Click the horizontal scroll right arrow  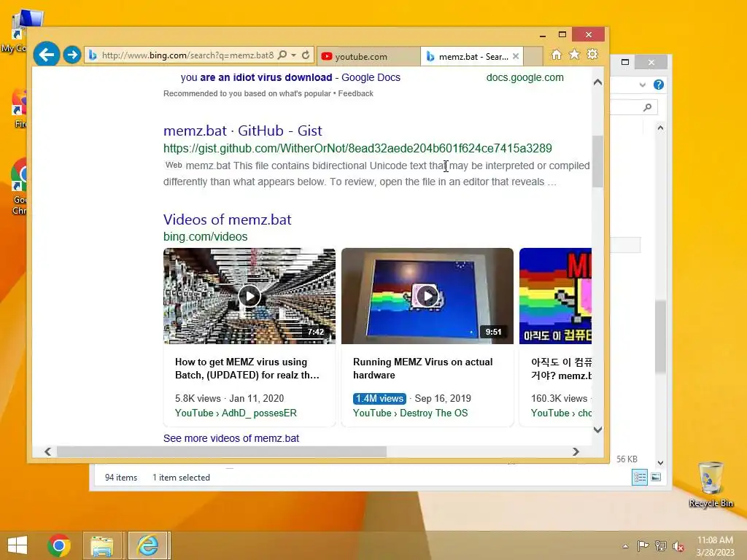(576, 451)
